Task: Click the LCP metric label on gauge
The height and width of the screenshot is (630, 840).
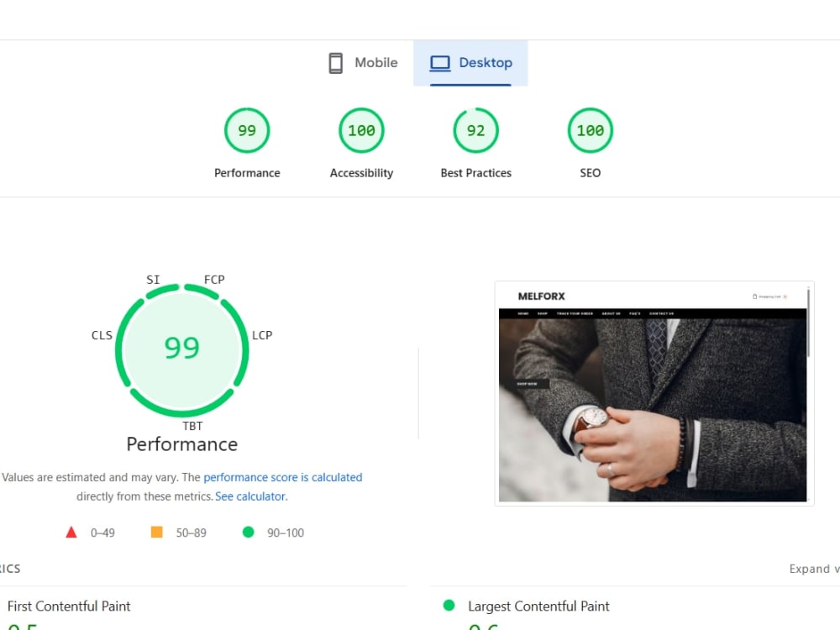Action: click(262, 335)
